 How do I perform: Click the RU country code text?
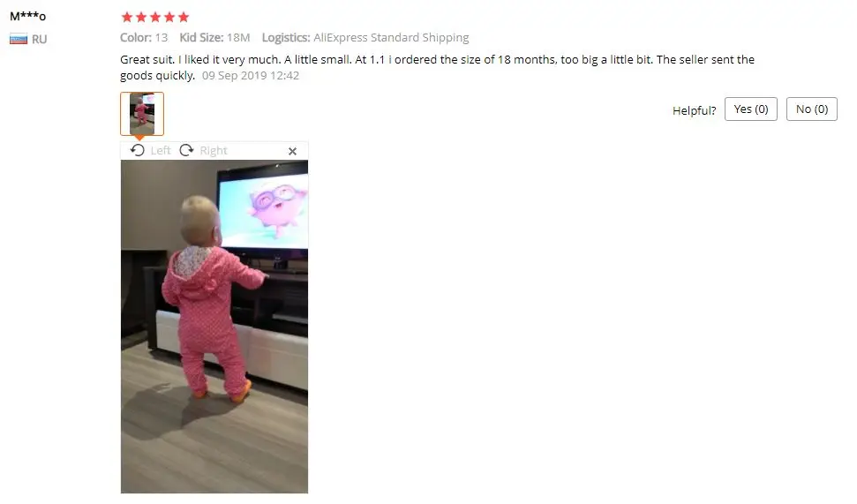coord(40,40)
